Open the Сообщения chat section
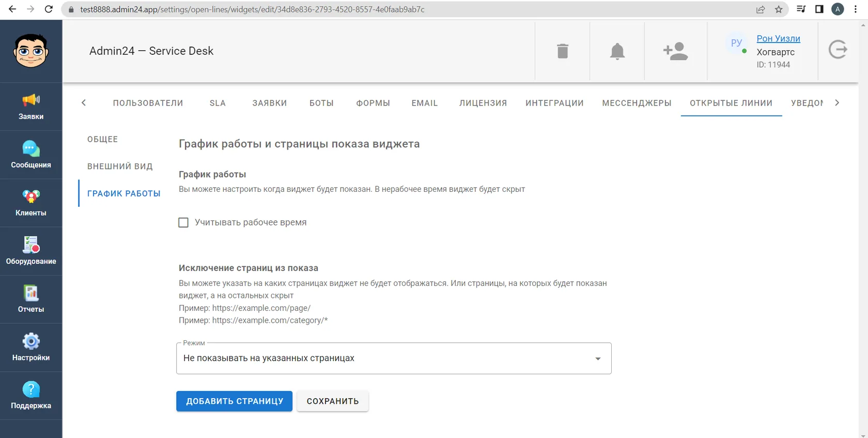The image size is (868, 438). click(x=31, y=155)
